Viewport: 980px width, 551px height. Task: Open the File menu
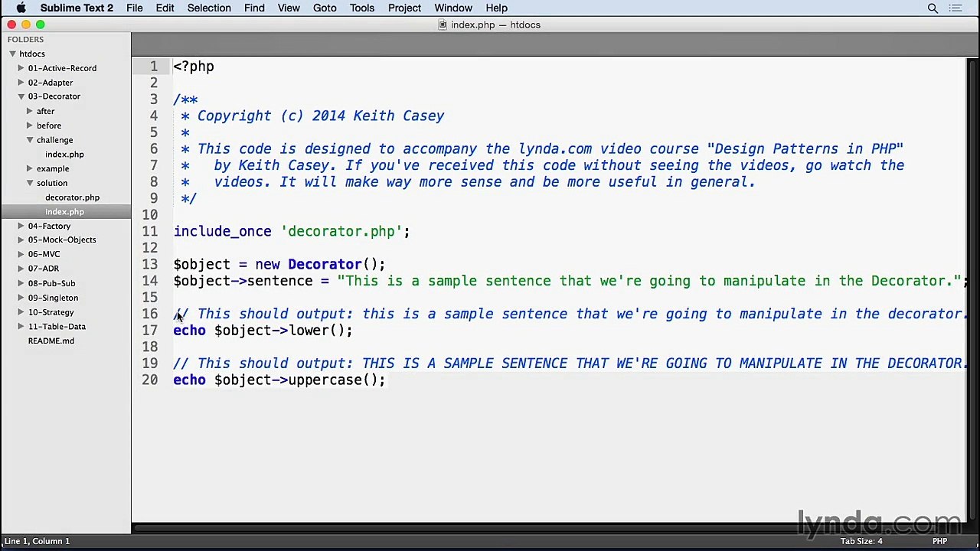tap(134, 8)
